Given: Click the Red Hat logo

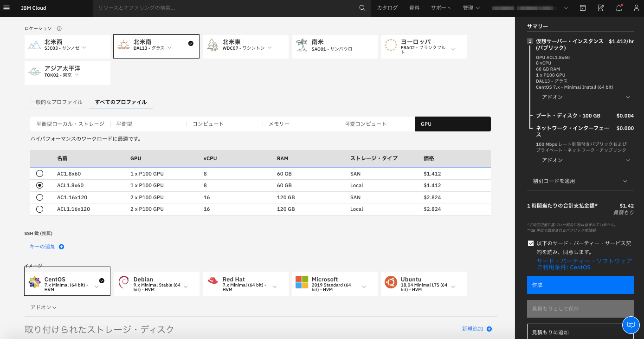Looking at the screenshot, I should (213, 280).
